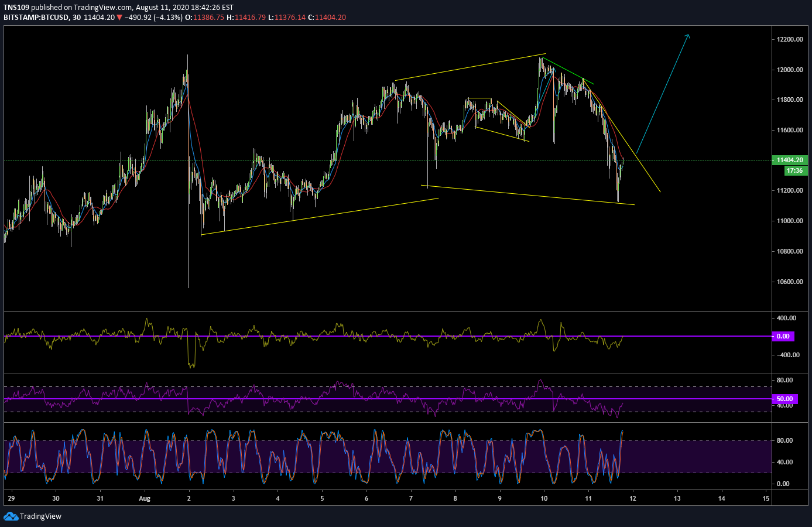The image size is (812, 527).
Task: Click the H:11416.79 high value
Action: tap(246, 18)
